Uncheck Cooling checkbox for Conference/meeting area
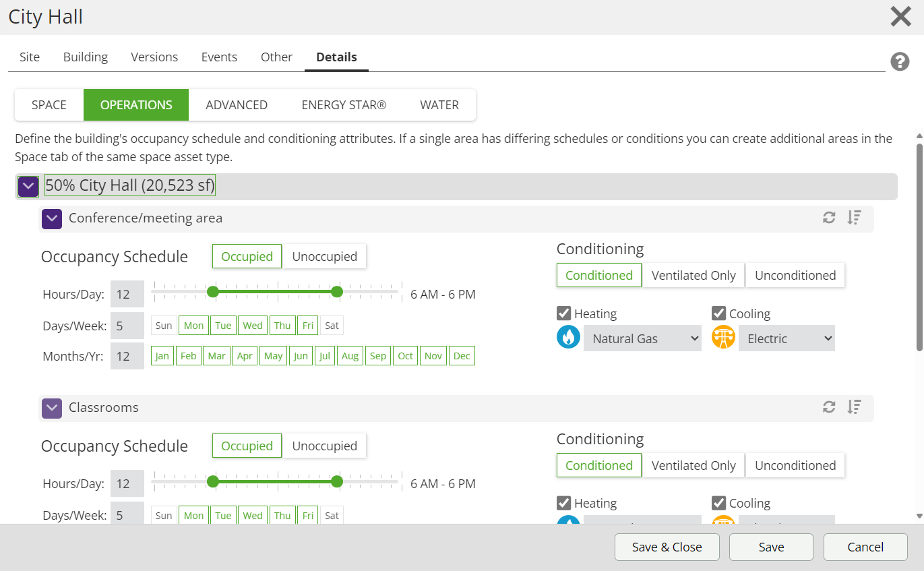Viewport: 924px width, 571px height. (719, 313)
